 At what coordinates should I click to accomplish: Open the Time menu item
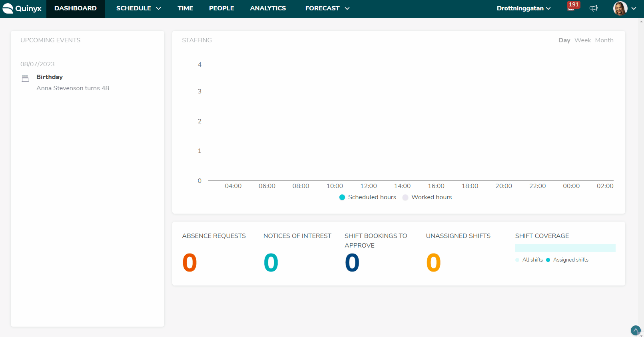185,8
